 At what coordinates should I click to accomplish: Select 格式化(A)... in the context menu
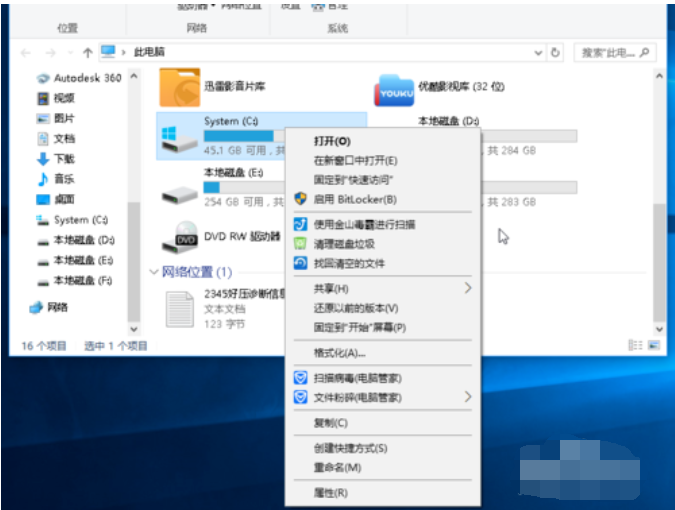pyautogui.click(x=339, y=353)
